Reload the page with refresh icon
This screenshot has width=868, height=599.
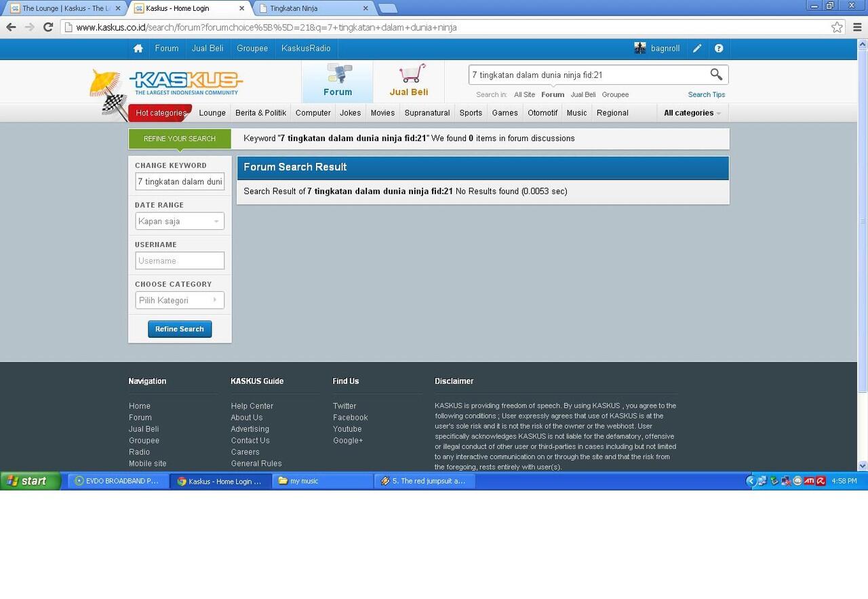(x=47, y=27)
